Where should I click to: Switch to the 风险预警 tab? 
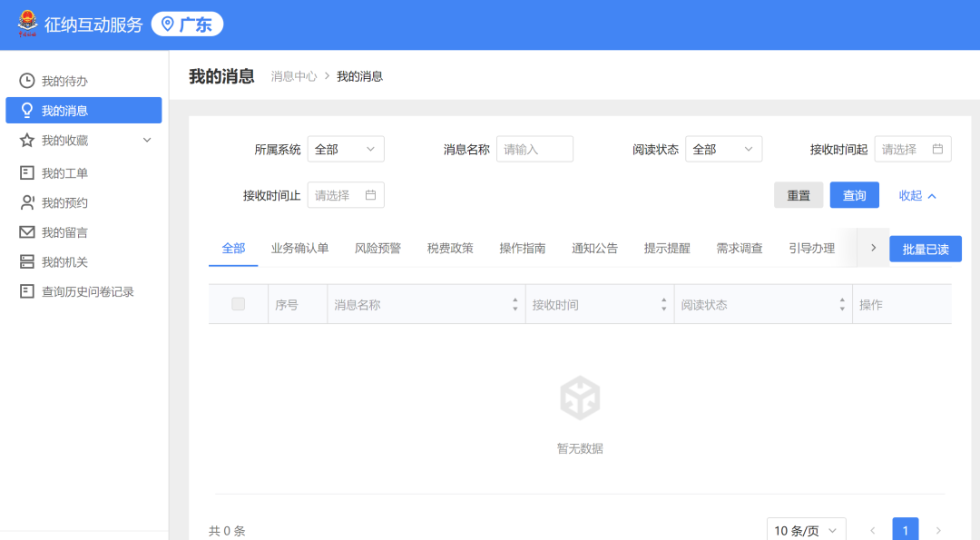coord(377,248)
